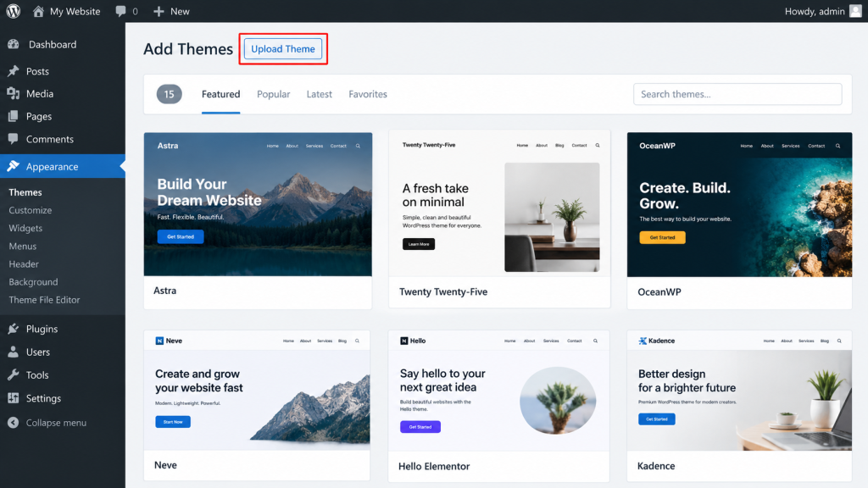
Task: Click the Astra theme name label
Action: pos(165,291)
